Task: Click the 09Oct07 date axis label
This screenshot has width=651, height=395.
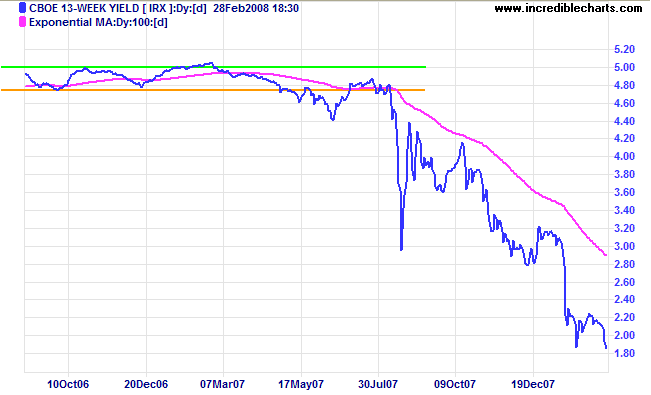Action: pyautogui.click(x=455, y=384)
